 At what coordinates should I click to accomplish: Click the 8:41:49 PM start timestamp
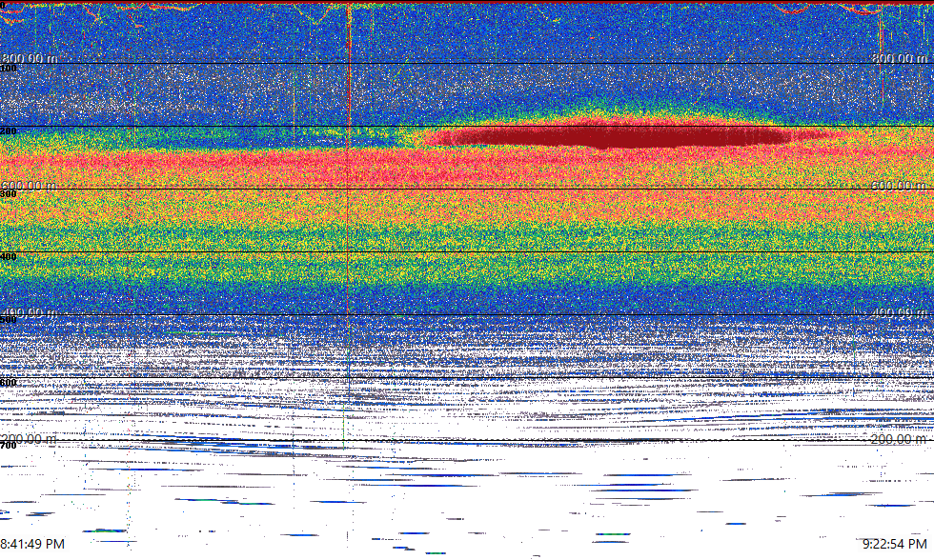(x=32, y=544)
